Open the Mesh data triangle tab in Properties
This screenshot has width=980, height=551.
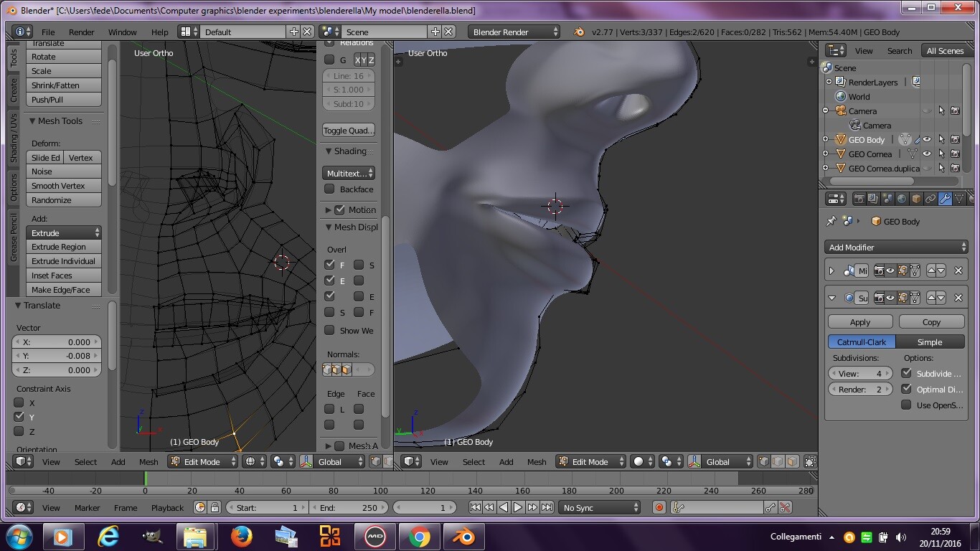coord(959,199)
